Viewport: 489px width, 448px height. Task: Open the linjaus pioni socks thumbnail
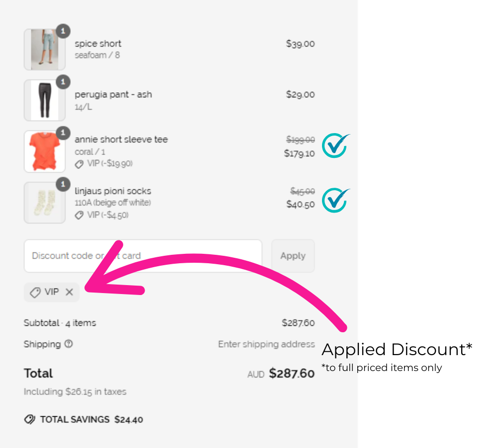click(x=44, y=203)
